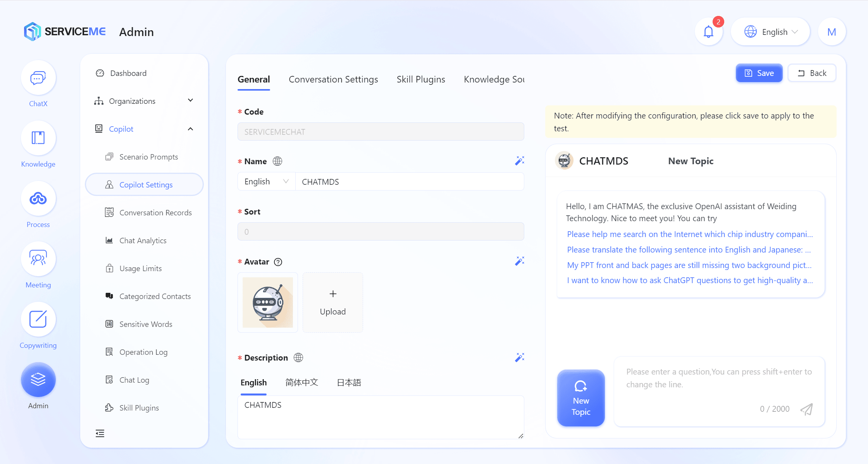Open the Process cloud icon
868x464 pixels.
coord(38,199)
